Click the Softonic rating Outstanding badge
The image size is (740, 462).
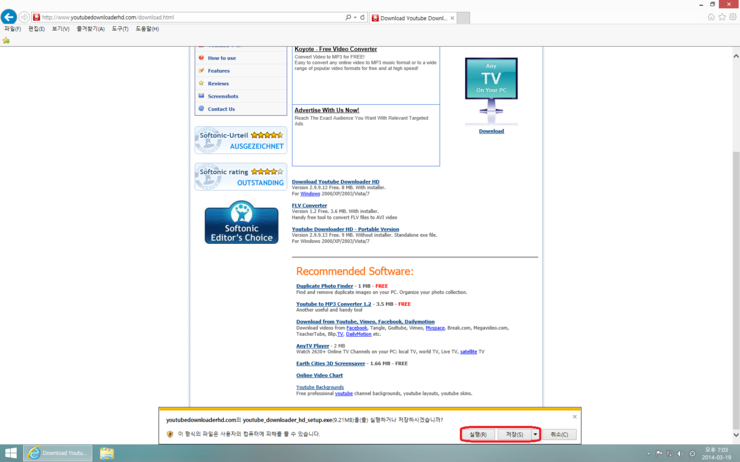pyautogui.click(x=241, y=176)
